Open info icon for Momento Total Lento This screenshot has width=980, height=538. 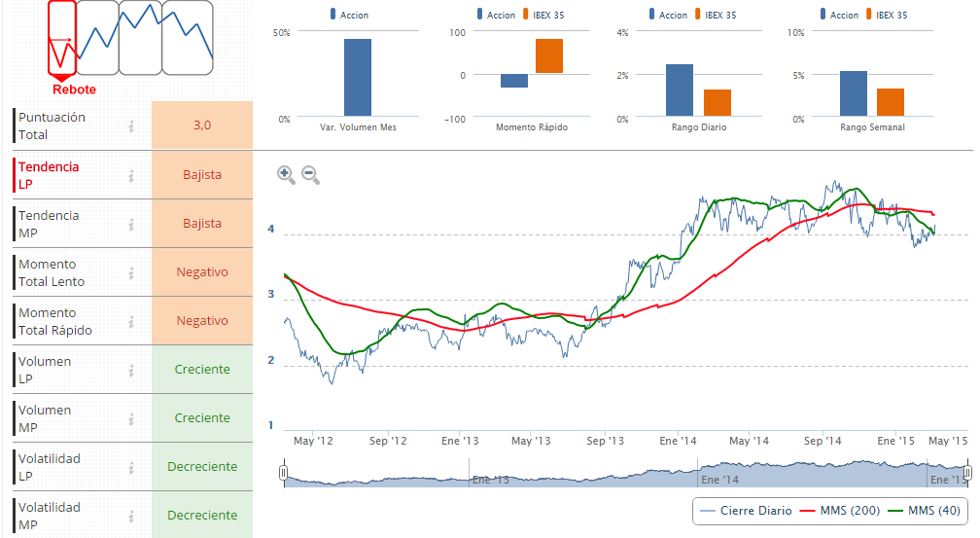pyautogui.click(x=130, y=272)
